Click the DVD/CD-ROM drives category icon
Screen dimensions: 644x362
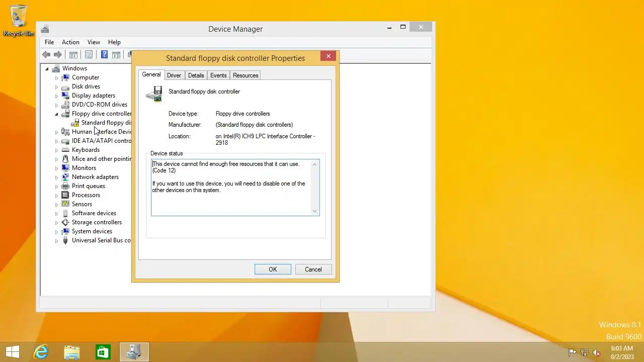pos(65,105)
